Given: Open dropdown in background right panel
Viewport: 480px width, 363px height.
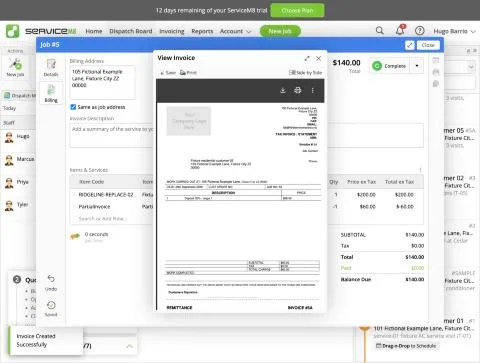Looking at the screenshot, I should (471, 67).
